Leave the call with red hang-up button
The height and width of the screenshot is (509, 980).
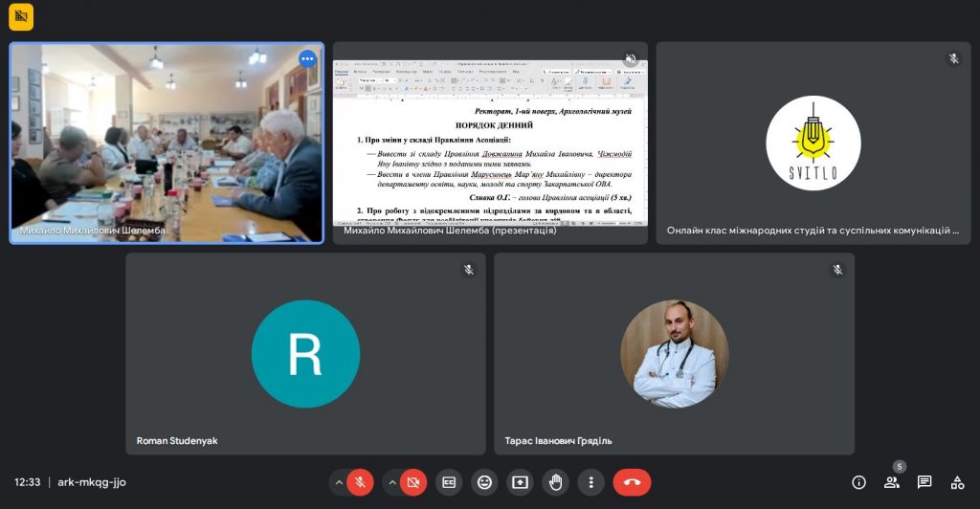coord(632,482)
